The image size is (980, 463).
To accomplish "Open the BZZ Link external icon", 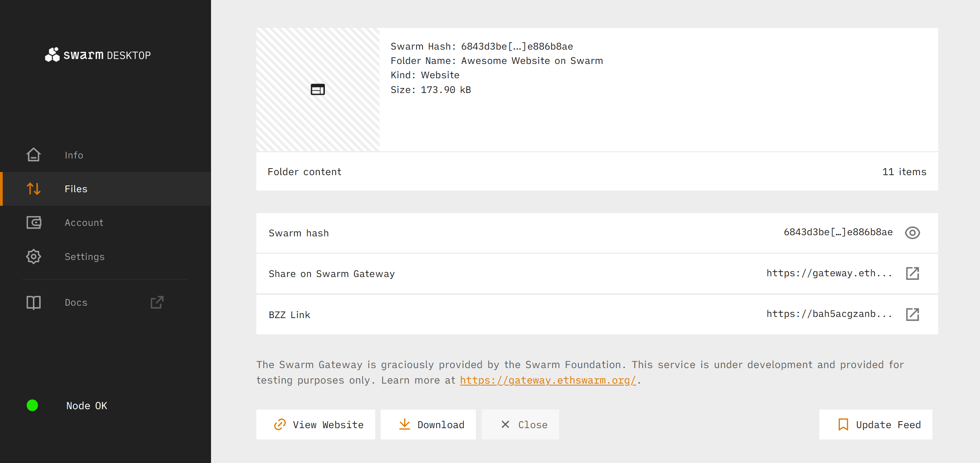I will pos(912,314).
